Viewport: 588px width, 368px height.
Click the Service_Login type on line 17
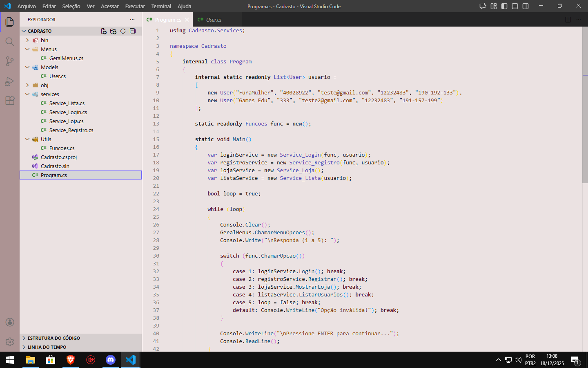300,155
